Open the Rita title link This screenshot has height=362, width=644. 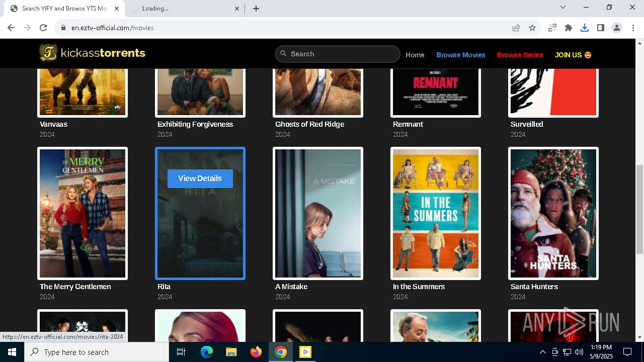coord(164,287)
